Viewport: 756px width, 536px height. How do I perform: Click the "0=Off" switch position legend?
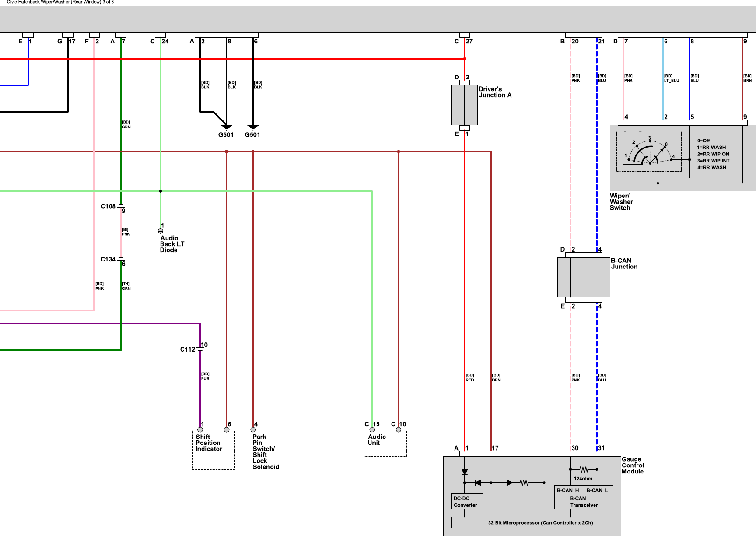(703, 141)
